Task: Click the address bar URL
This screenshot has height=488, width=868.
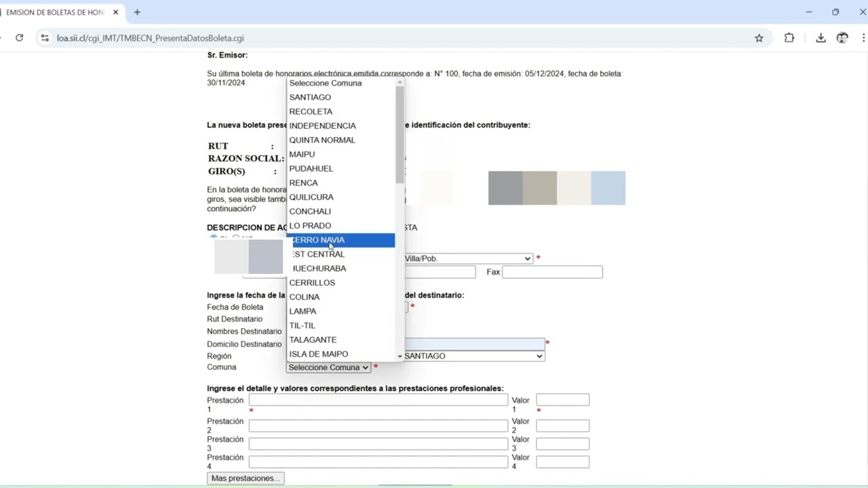Action: [151, 38]
